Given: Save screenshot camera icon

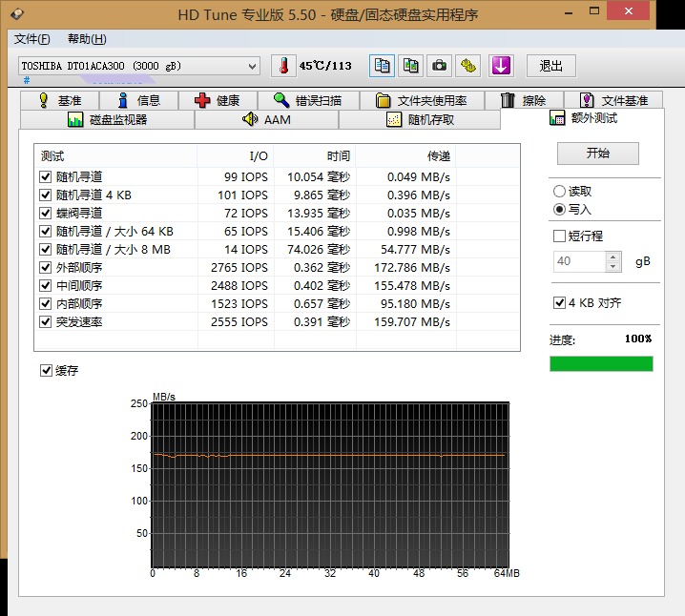Looking at the screenshot, I should pyautogui.click(x=439, y=66).
